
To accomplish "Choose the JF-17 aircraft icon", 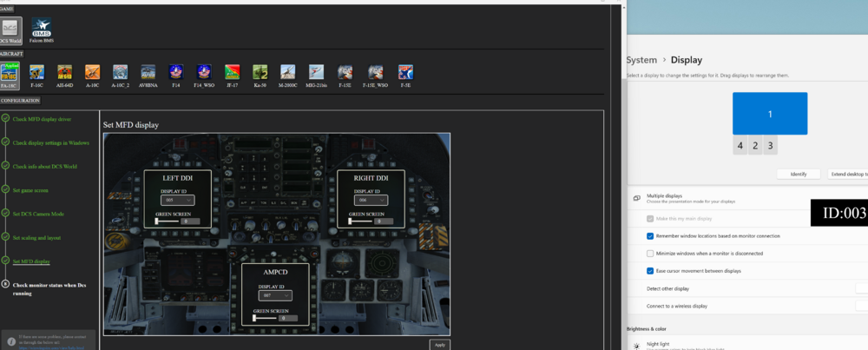I will tap(233, 76).
